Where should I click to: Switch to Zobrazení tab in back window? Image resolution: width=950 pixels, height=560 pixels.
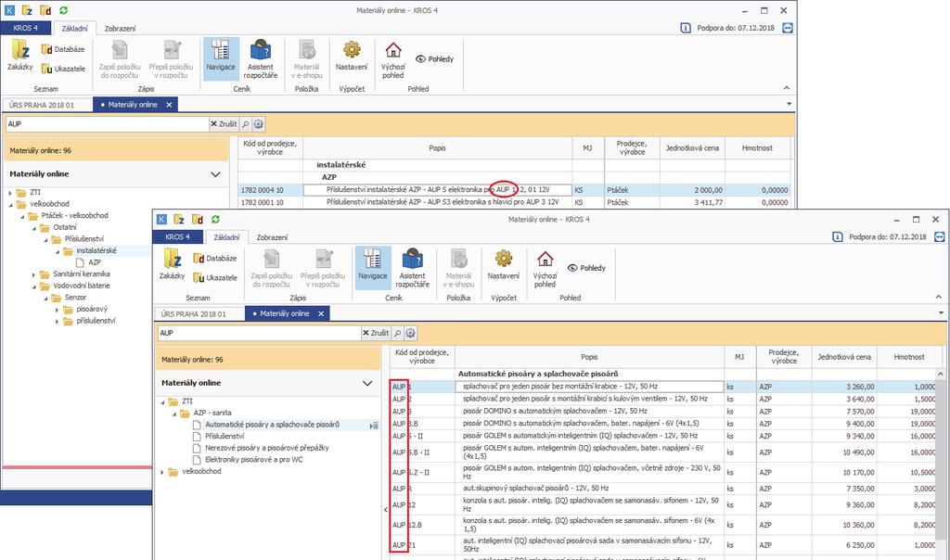point(120,29)
